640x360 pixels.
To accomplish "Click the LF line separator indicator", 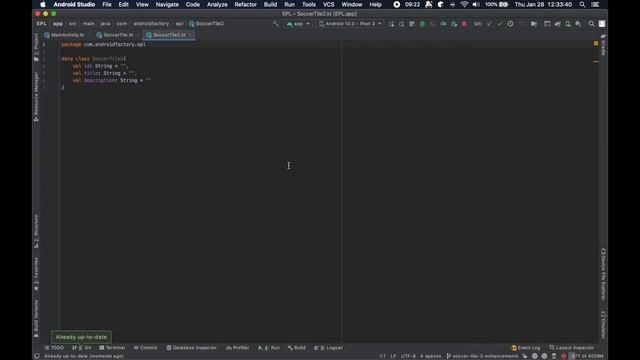I will [x=393, y=356].
